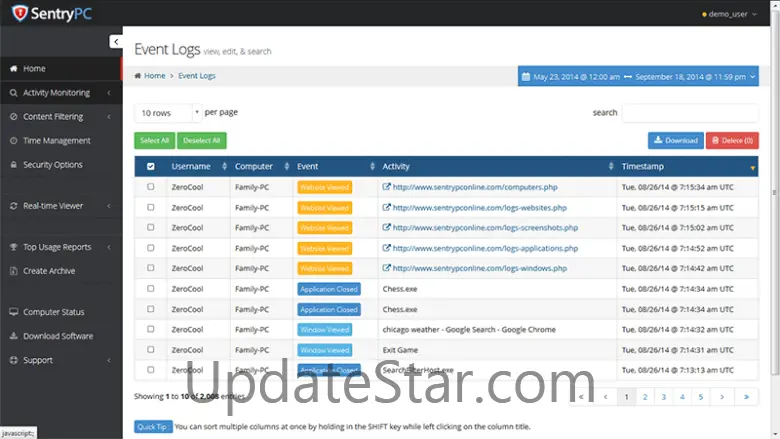Open external link icon for logs-screenshots.php
Image resolution: width=780 pixels, height=439 pixels.
pos(387,227)
